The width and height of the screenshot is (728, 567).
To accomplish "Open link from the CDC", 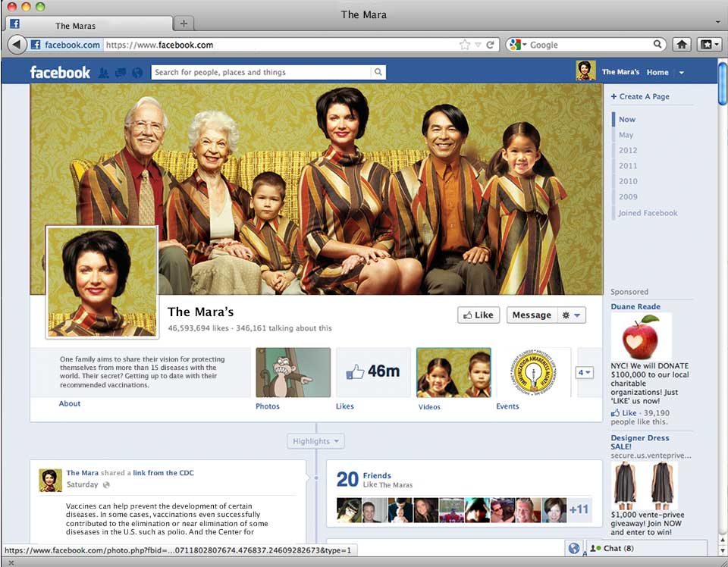I will (164, 473).
